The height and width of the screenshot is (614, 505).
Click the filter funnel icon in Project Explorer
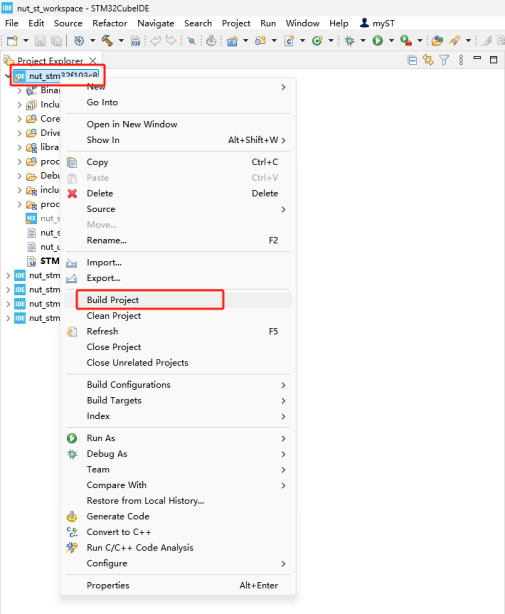444,60
